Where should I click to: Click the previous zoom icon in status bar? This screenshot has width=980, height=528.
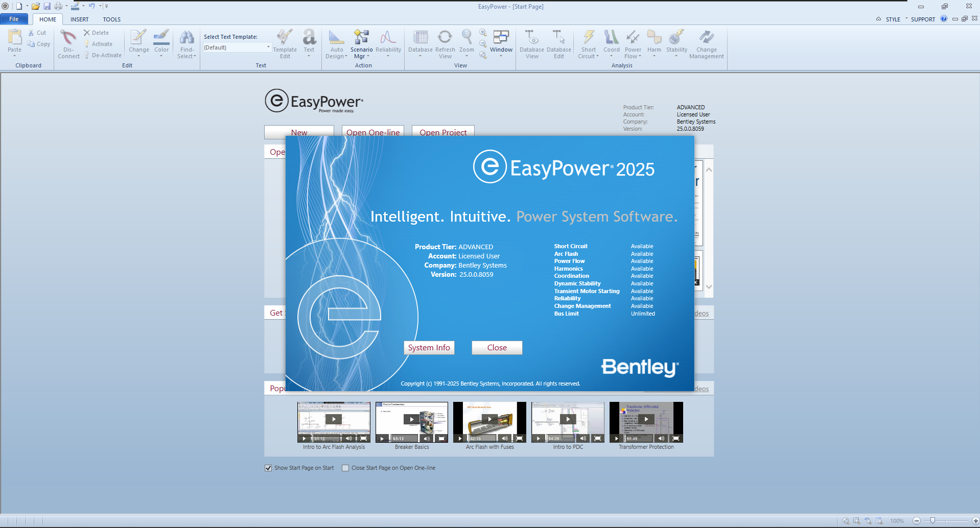coord(868,521)
